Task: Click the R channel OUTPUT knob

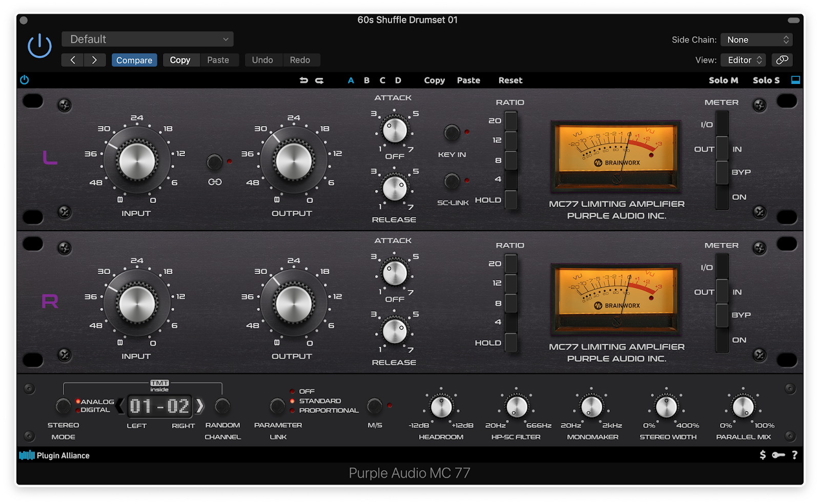Action: coord(294,303)
